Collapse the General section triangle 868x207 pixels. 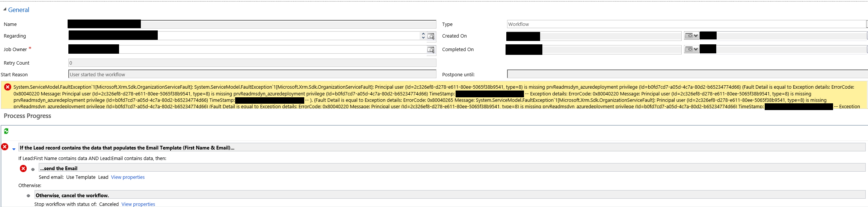click(5, 9)
